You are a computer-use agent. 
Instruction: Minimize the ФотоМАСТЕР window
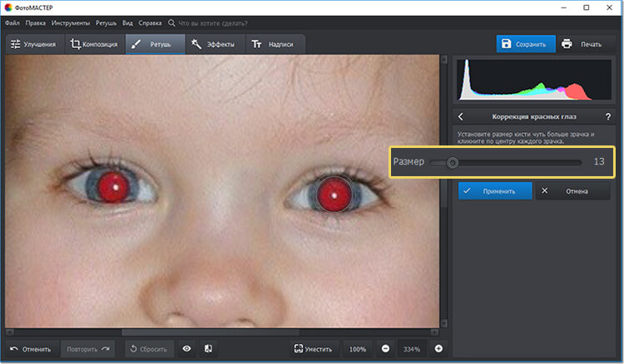[563, 7]
